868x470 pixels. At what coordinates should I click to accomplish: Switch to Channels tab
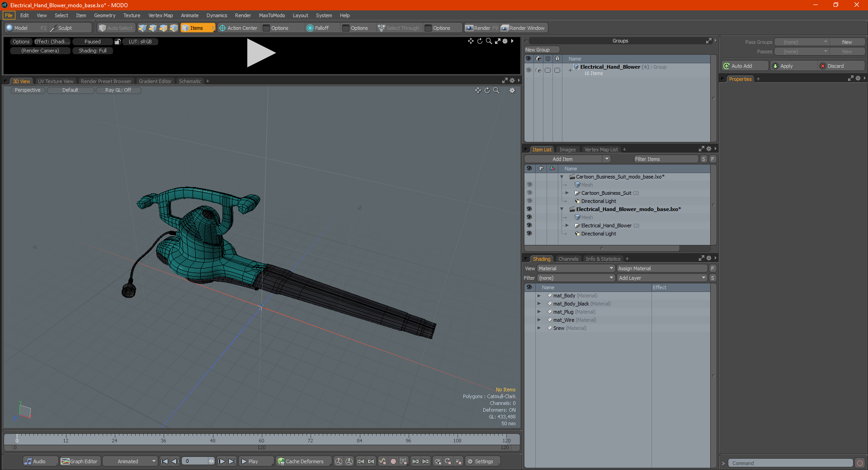pyautogui.click(x=568, y=259)
